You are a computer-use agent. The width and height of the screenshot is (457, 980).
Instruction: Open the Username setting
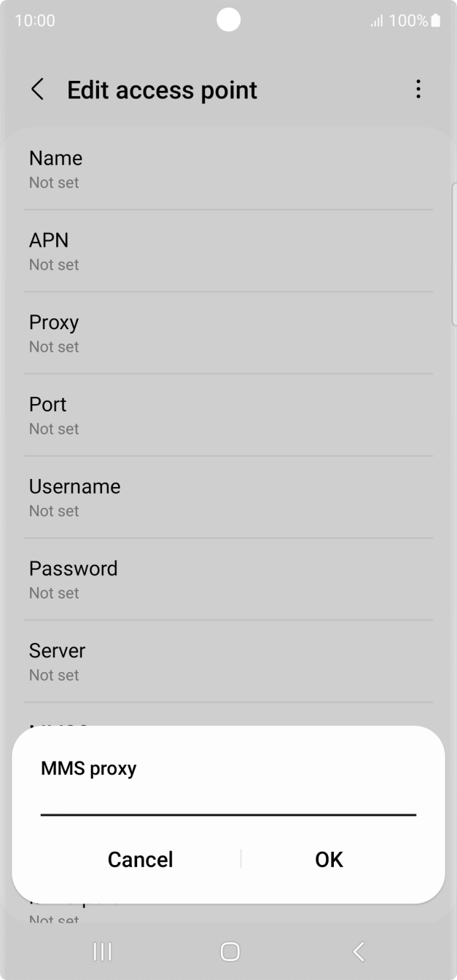click(x=228, y=497)
